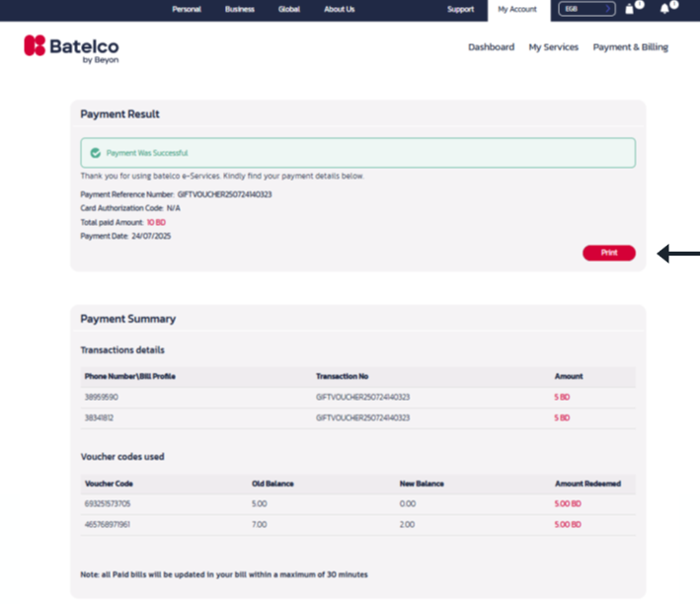Click the Total paid Amount 10 BD
This screenshot has width=700, height=604.
(x=156, y=222)
